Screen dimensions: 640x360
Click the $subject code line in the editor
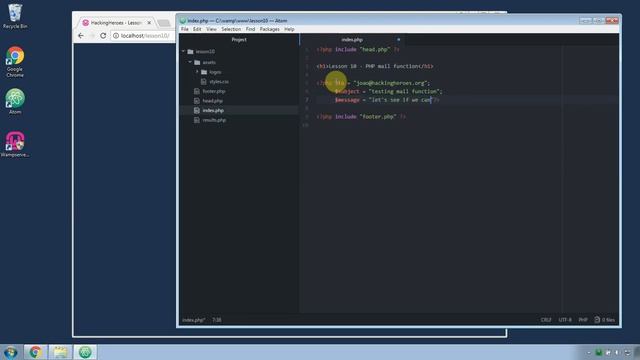pos(388,91)
